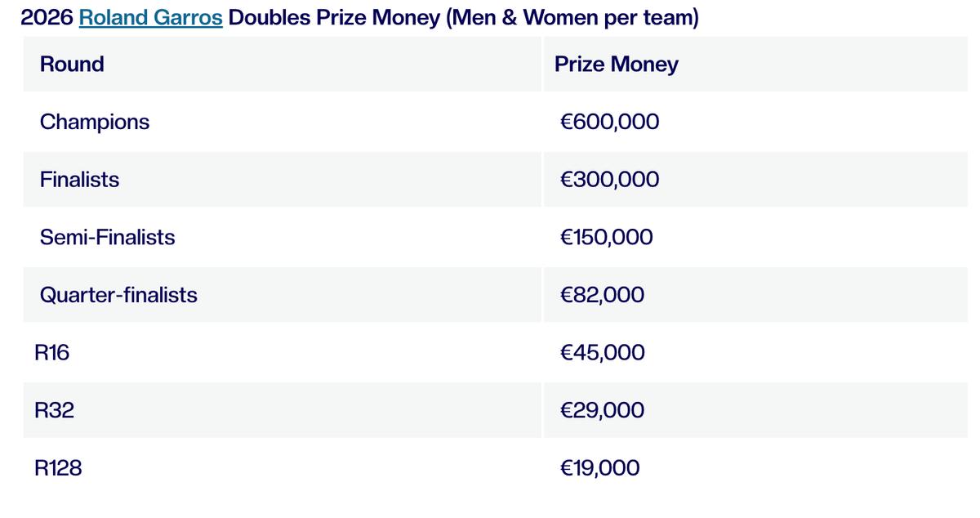This screenshot has width=980, height=518.
Task: Select the €600,000 prize cell
Action: coord(610,123)
